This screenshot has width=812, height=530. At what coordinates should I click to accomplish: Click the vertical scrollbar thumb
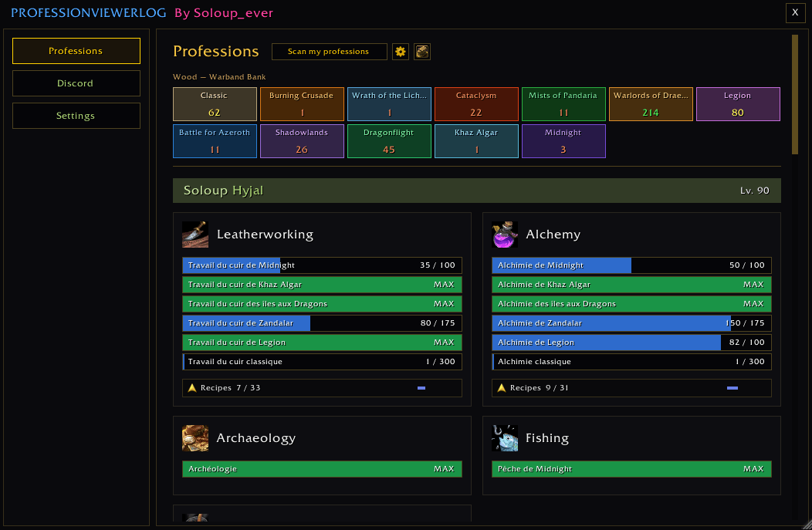[795, 94]
